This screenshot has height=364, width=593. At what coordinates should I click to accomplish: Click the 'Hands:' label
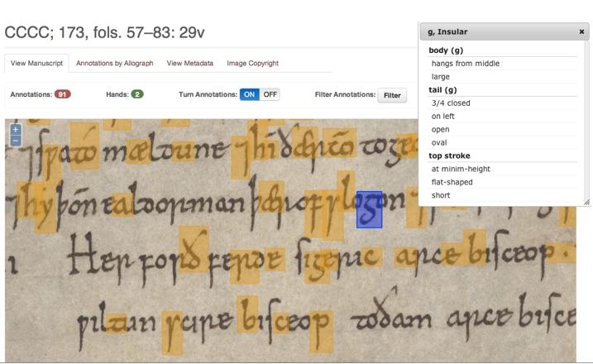[x=117, y=94]
